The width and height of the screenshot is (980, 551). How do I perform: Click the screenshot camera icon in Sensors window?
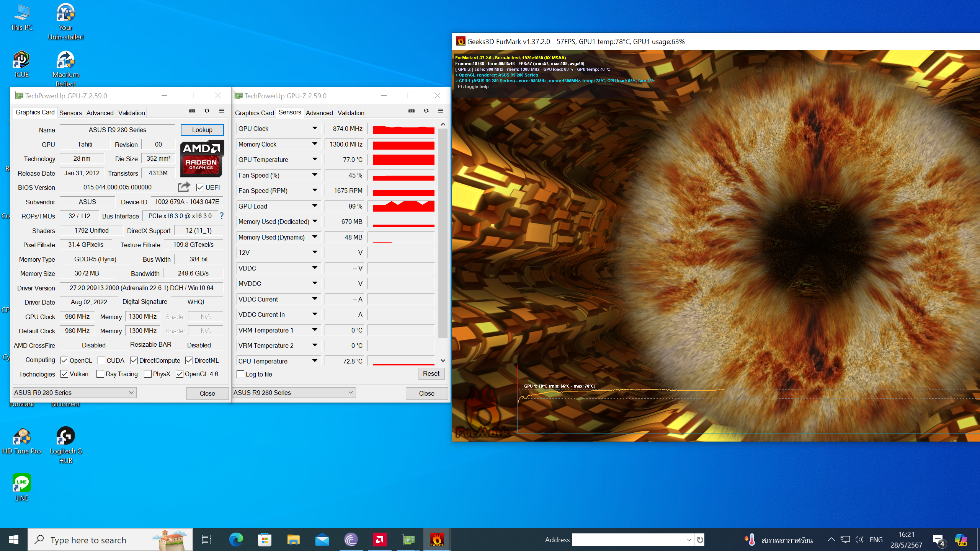412,111
